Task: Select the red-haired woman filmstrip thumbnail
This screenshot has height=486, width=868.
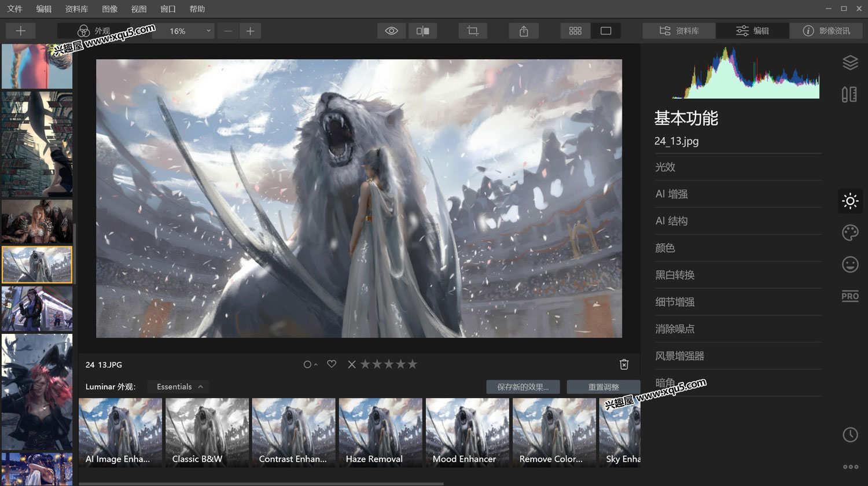Action: pos(37,392)
